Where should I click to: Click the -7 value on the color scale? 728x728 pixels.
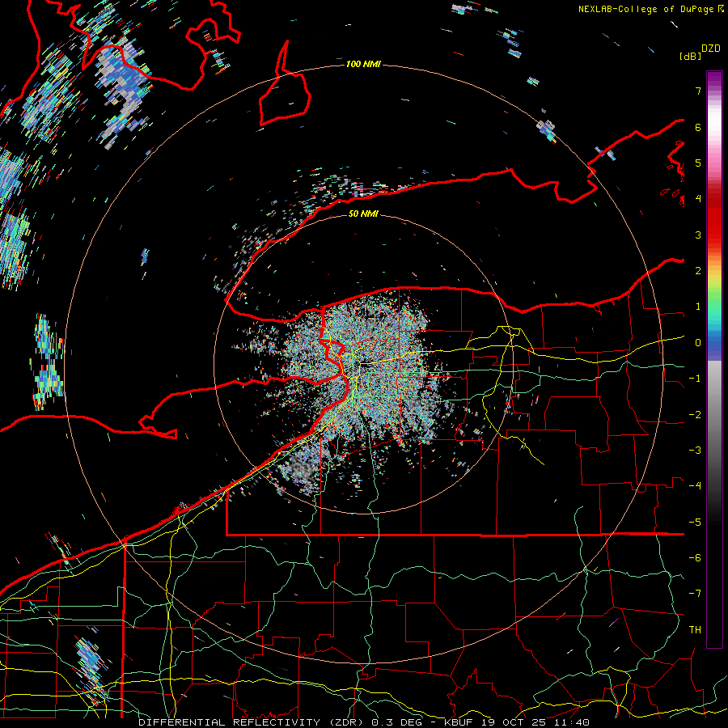[x=695, y=594]
